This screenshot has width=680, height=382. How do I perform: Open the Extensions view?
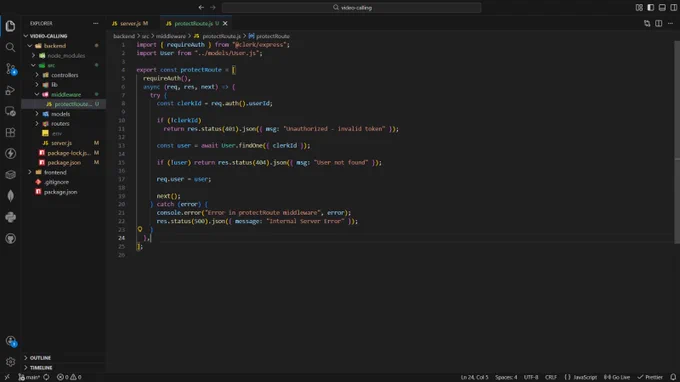(10, 132)
